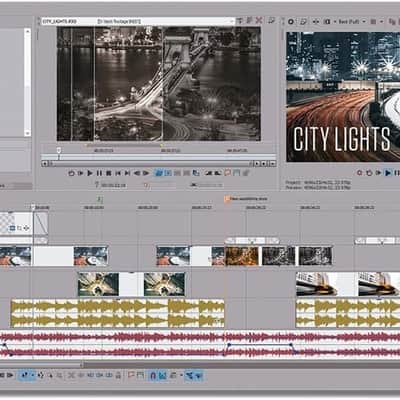Toggle preview on external monitor
Image resolution: width=400 pixels, height=400 pixels.
(x=303, y=22)
